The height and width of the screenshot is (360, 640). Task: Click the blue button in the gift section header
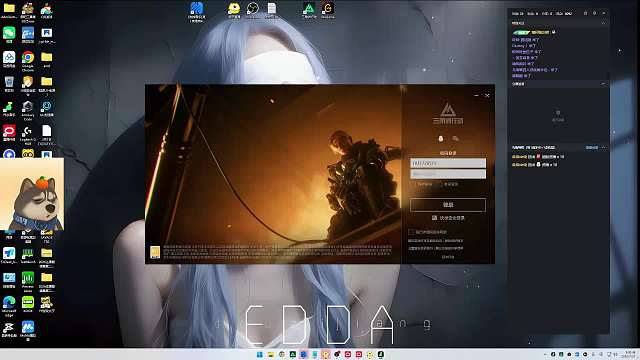pos(592,147)
